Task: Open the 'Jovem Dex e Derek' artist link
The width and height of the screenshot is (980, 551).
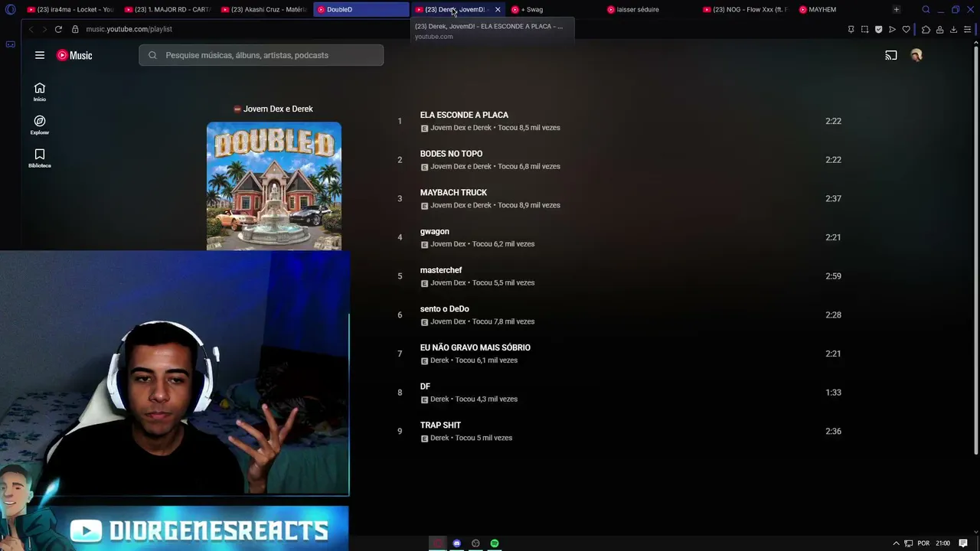Action: (x=278, y=109)
